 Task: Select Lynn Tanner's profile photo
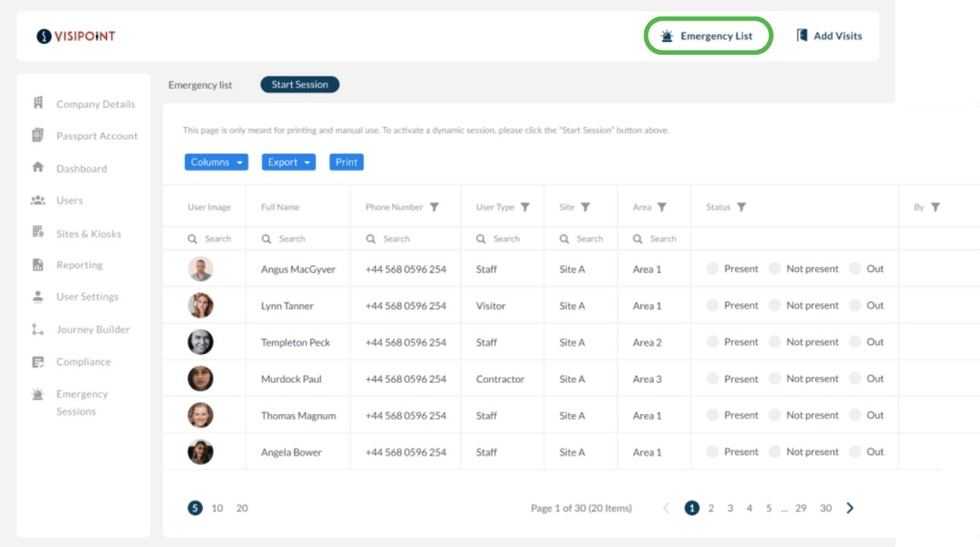click(201, 305)
